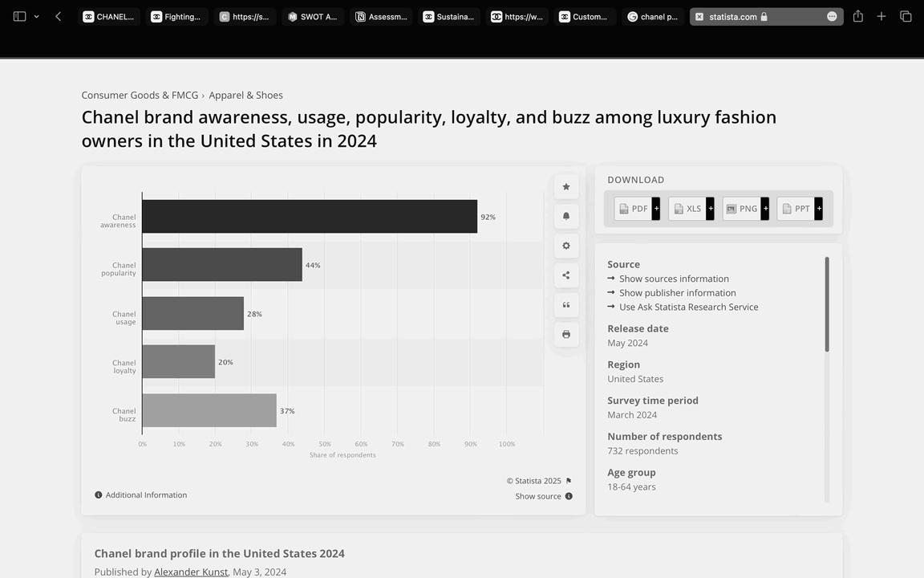The height and width of the screenshot is (578, 924).
Task: Switch to the Assessm... browser tab
Action: (381, 17)
